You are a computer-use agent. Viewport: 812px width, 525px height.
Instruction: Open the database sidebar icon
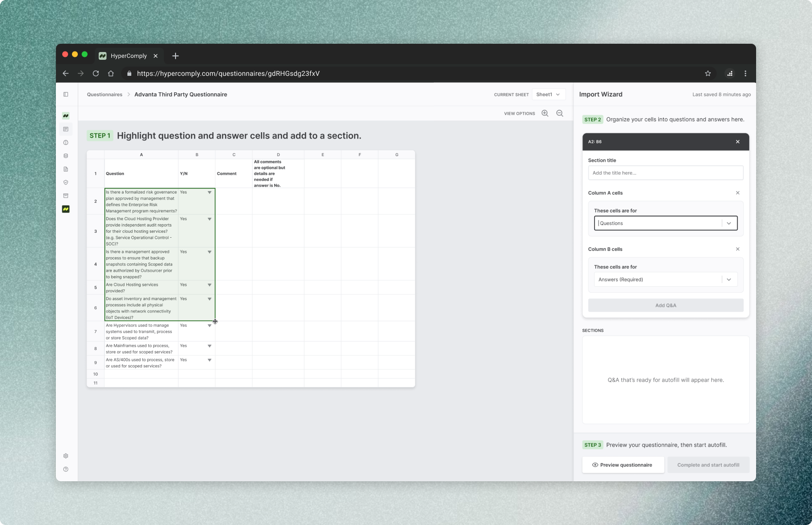66,156
